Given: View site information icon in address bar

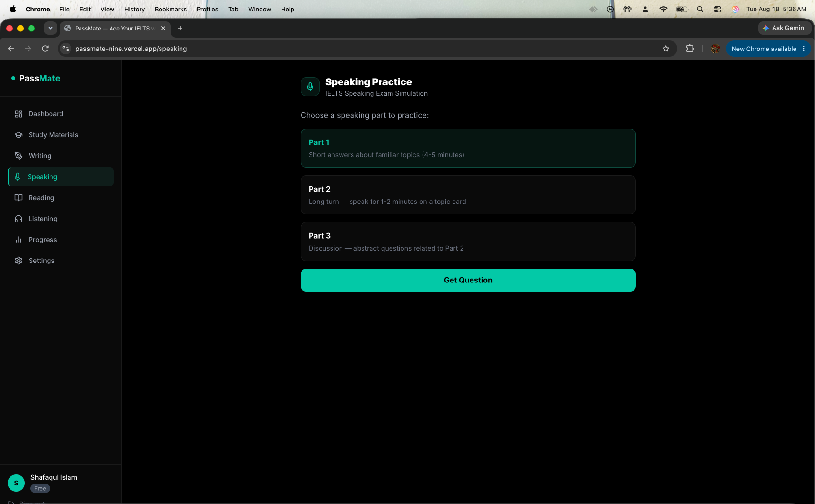Looking at the screenshot, I should click(66, 49).
